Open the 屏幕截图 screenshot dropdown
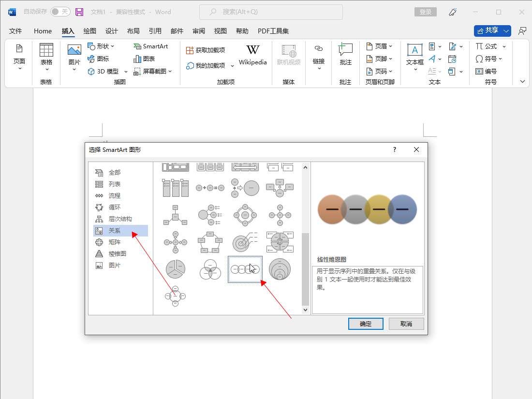This screenshot has width=532, height=399. pyautogui.click(x=153, y=71)
